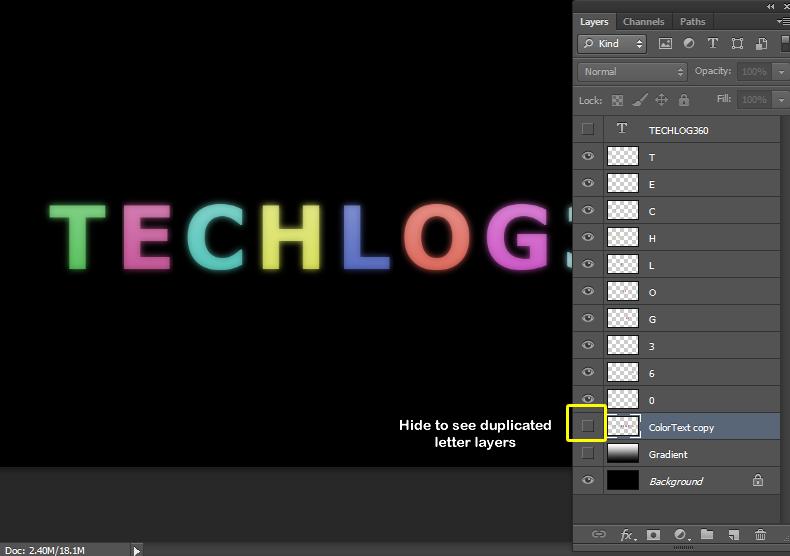Open the Layers panel flyout menu
790x556 pixels.
point(783,22)
